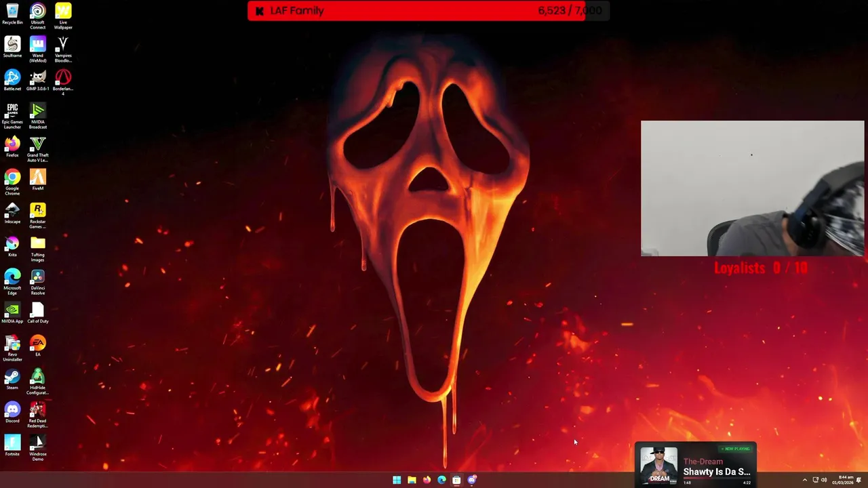Launch the Revo Uninstaller shortcut
This screenshot has height=488, width=868.
point(12,348)
